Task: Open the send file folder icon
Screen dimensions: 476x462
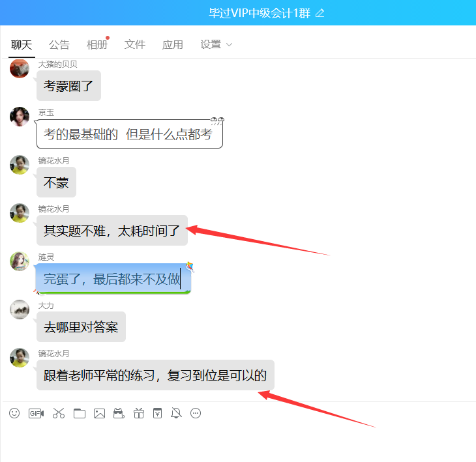Action: pos(80,413)
